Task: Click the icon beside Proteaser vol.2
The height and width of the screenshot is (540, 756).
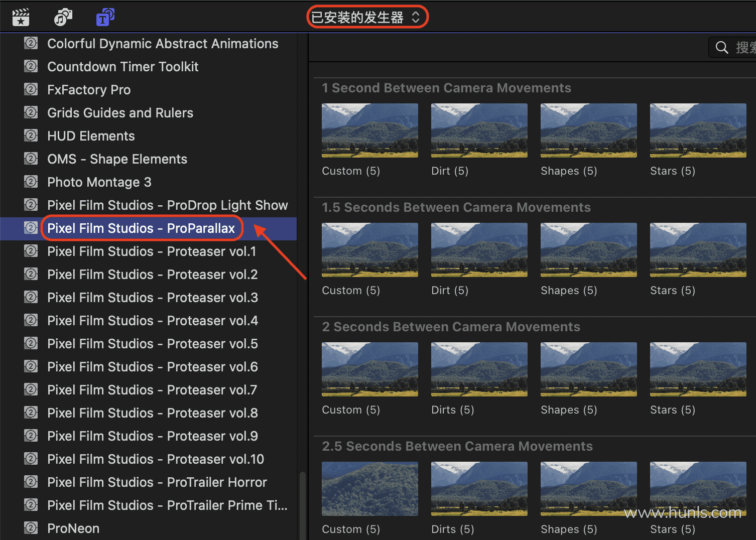Action: (x=31, y=274)
